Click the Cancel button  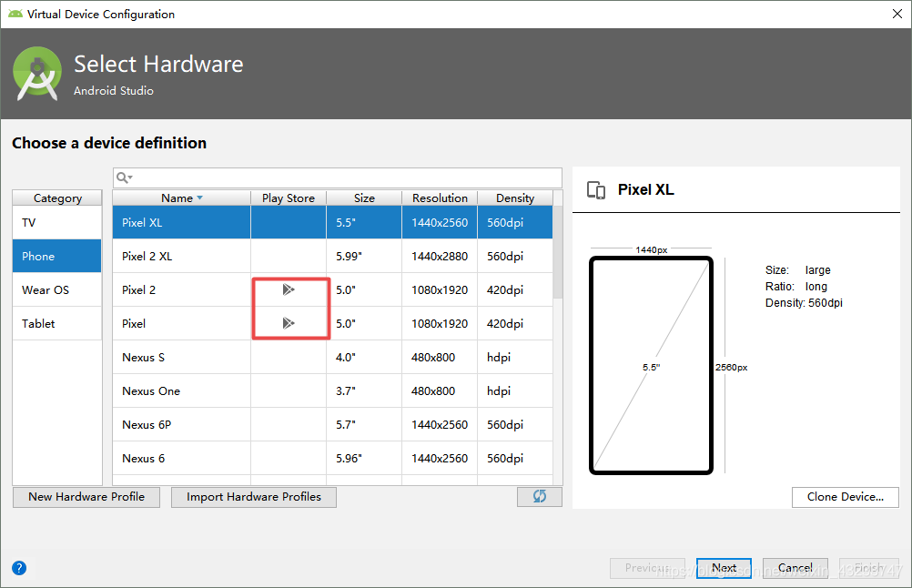click(x=795, y=568)
